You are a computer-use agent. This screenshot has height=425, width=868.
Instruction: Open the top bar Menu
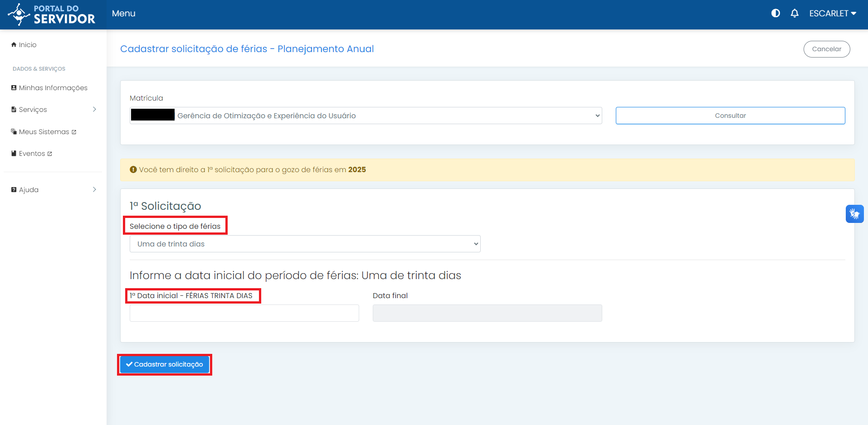[x=123, y=14]
